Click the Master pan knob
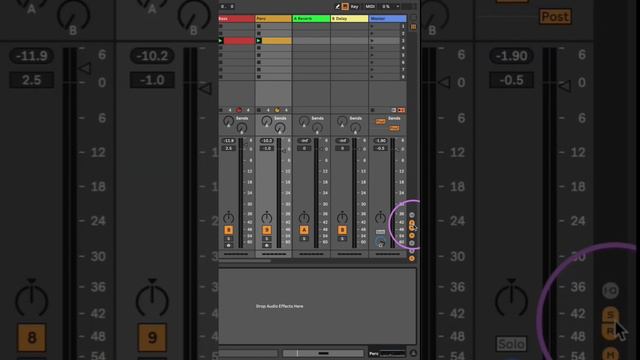The width and height of the screenshot is (640, 360). click(x=380, y=218)
